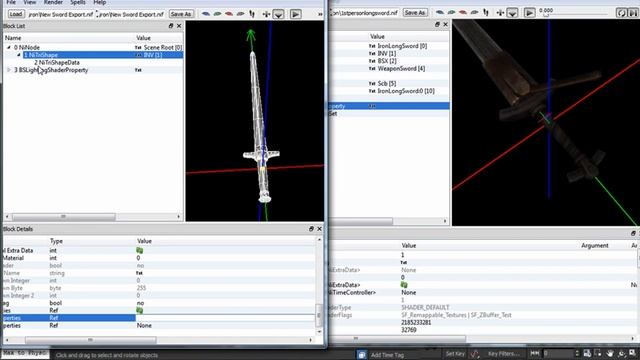Click the Argument column header in right window
The image size is (640, 360).
[595, 245]
